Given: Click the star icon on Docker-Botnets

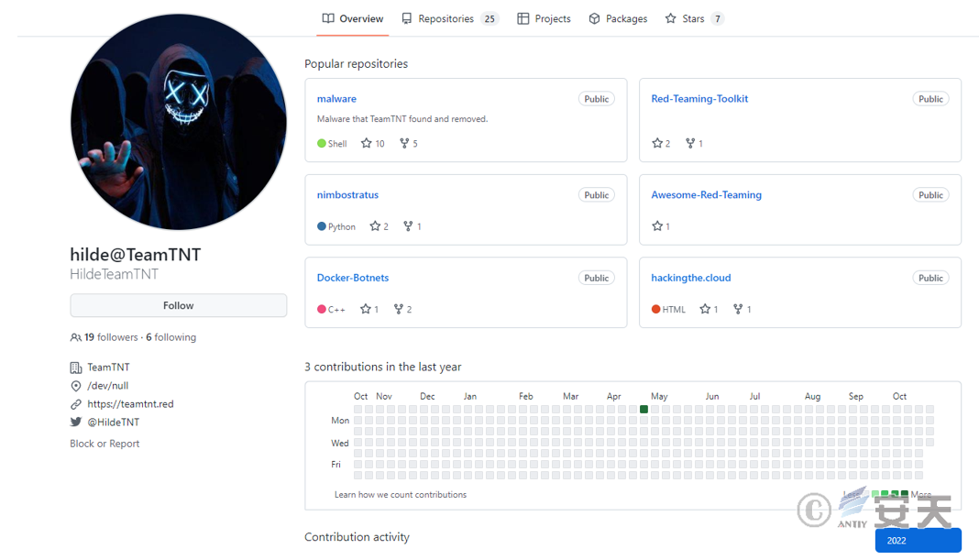Looking at the screenshot, I should [x=366, y=309].
